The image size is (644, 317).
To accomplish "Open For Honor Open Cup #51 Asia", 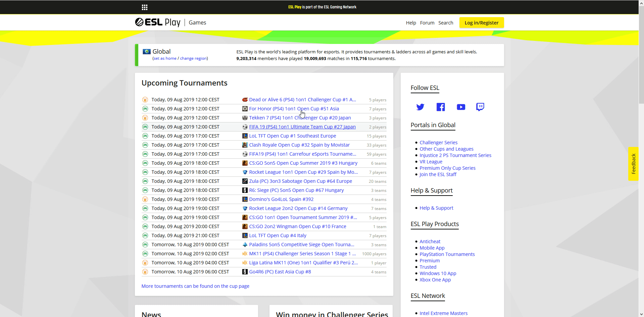I will [x=294, y=109].
